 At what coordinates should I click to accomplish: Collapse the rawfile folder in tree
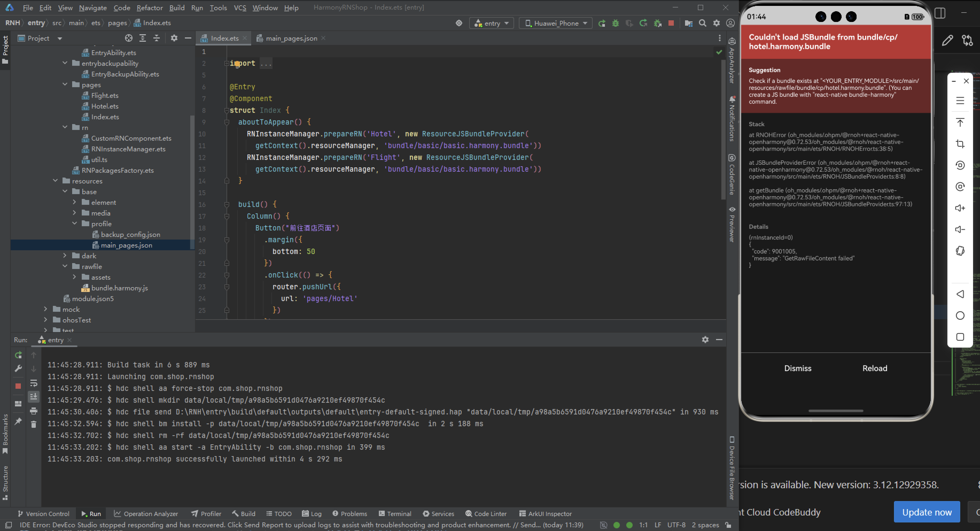click(x=65, y=267)
